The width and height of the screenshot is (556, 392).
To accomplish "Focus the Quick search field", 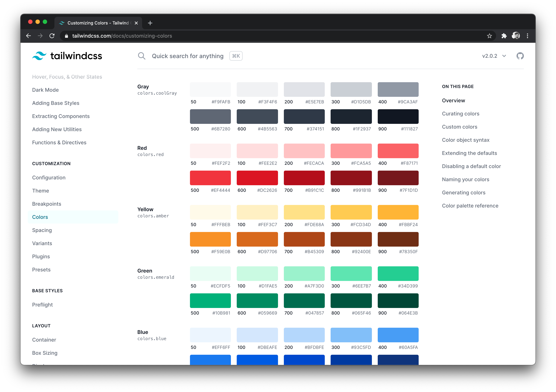I will pos(187,56).
